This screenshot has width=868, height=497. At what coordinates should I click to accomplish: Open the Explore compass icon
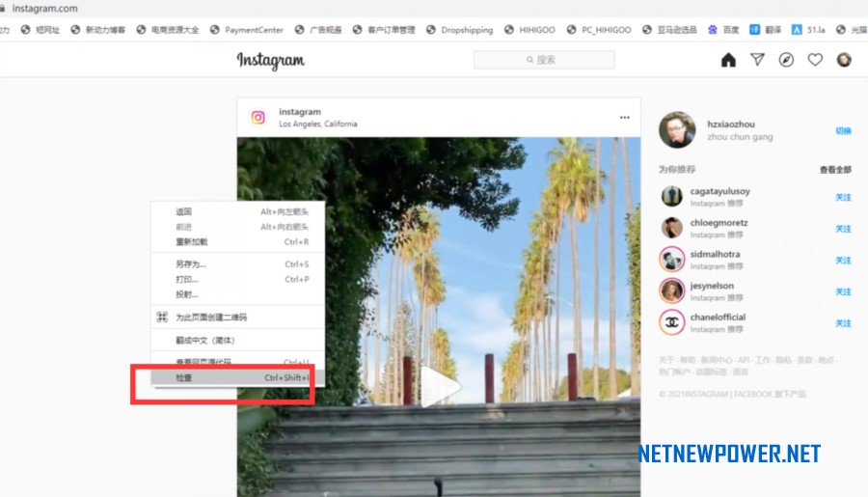click(x=786, y=60)
